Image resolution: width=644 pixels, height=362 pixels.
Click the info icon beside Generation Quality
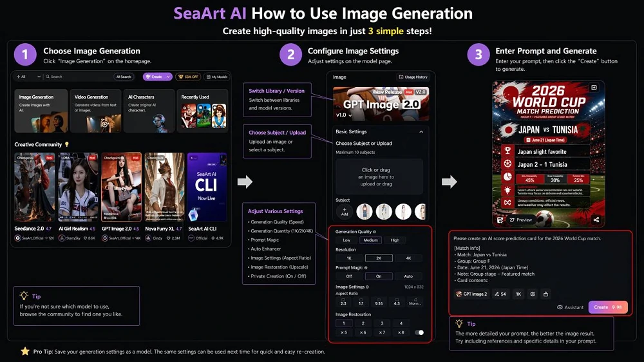click(x=374, y=232)
